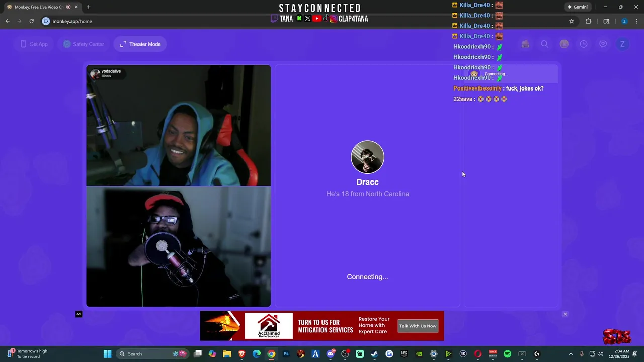Click the Acclaimed Home Services ad logo

point(269,326)
